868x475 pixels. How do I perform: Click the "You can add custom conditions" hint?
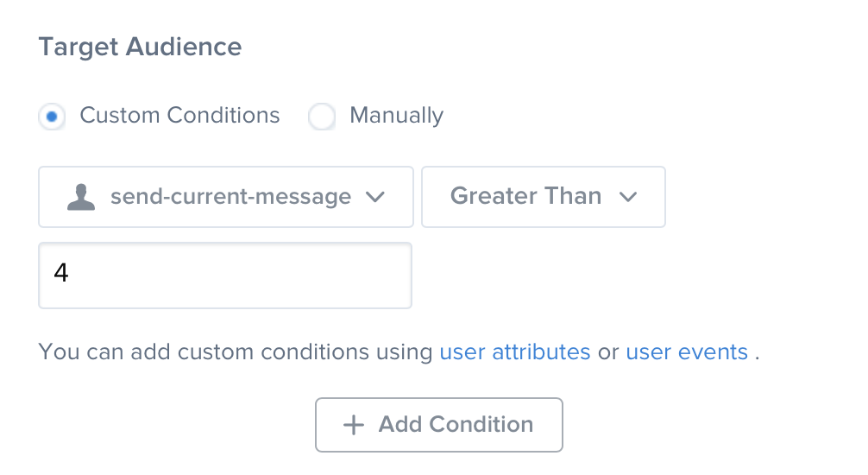(x=235, y=351)
